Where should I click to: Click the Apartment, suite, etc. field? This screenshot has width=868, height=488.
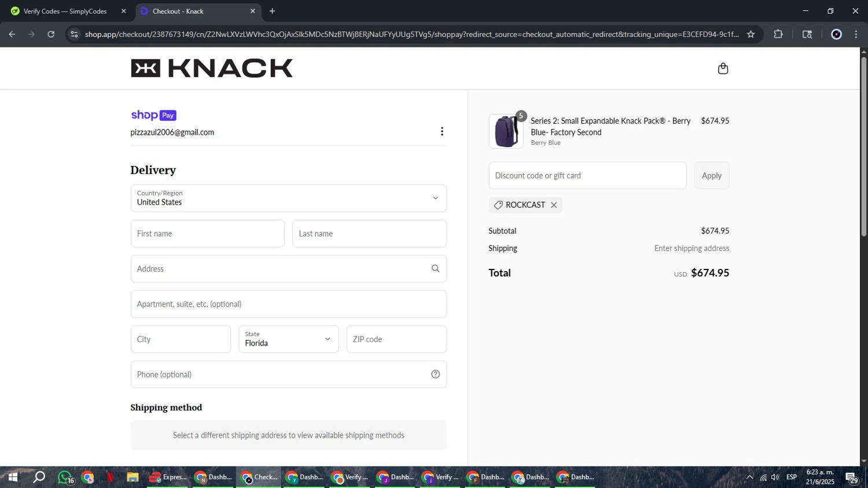pos(289,304)
